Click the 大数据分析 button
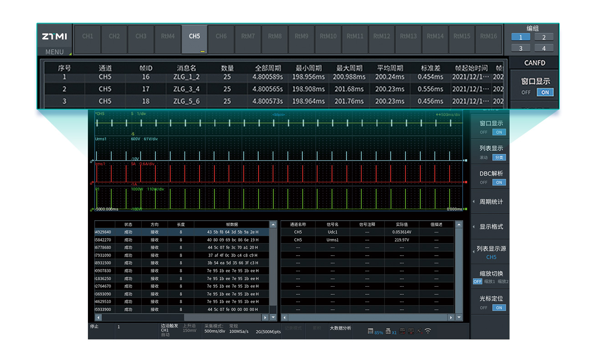Screen dimensions: 592x364 [x=341, y=328]
